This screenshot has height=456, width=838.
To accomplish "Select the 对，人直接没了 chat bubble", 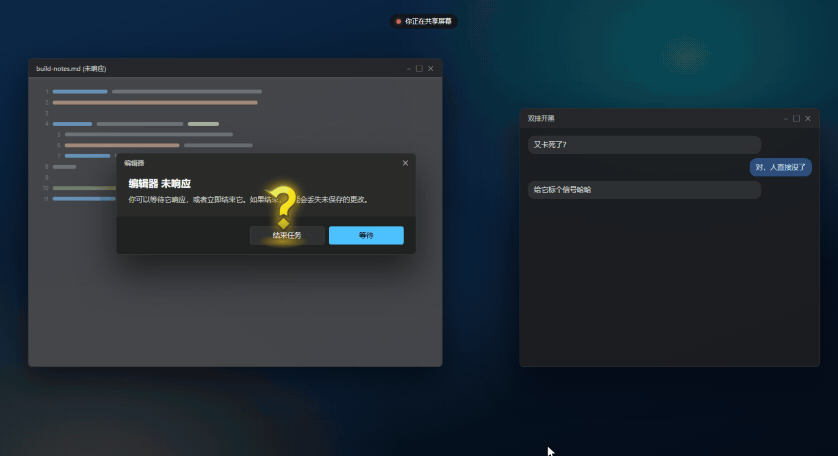I will [x=781, y=167].
